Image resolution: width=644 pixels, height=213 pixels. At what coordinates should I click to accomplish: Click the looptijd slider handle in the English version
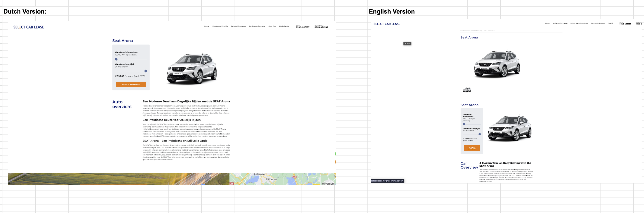[x=479, y=134]
